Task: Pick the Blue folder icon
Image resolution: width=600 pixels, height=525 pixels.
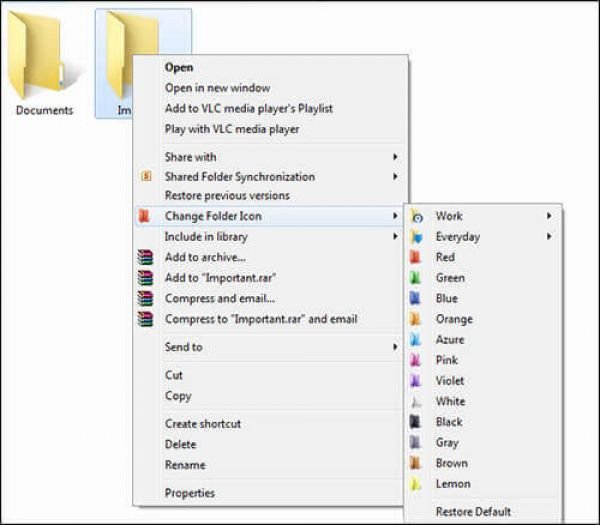Action: click(x=446, y=298)
